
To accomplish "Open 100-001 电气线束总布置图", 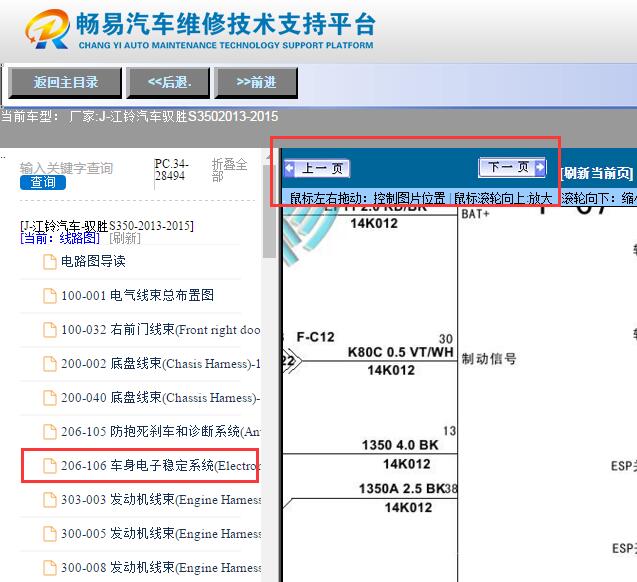I will tap(137, 296).
